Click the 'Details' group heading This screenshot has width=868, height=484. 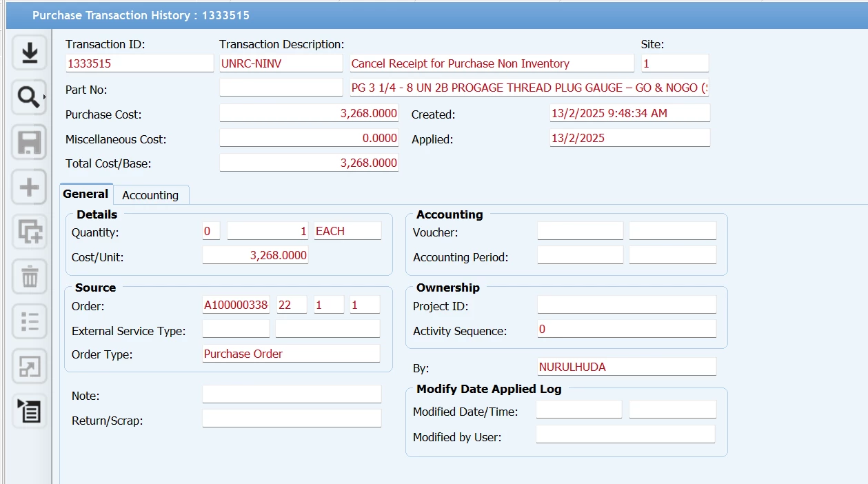(97, 214)
